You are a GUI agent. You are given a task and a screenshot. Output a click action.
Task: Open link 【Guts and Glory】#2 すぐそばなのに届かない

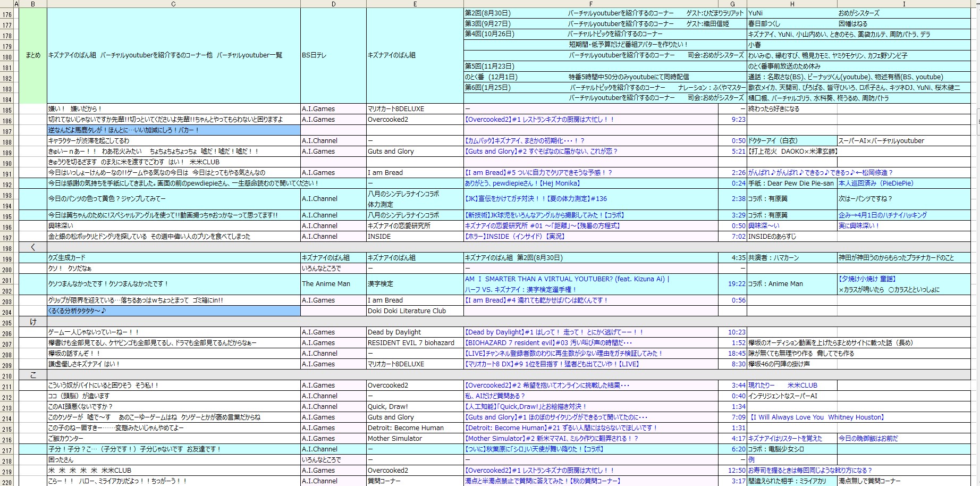(541, 152)
